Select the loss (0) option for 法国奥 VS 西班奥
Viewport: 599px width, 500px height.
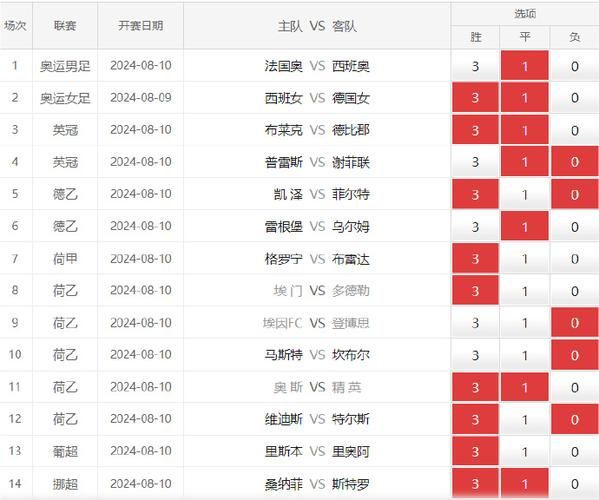575,66
